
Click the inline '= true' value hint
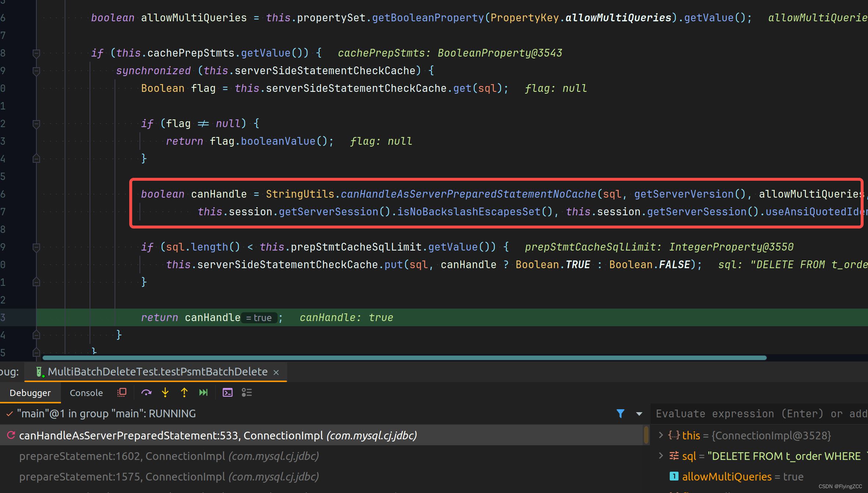259,318
